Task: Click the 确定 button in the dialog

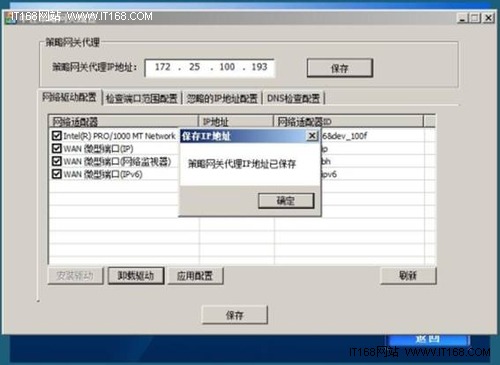Action: 286,201
